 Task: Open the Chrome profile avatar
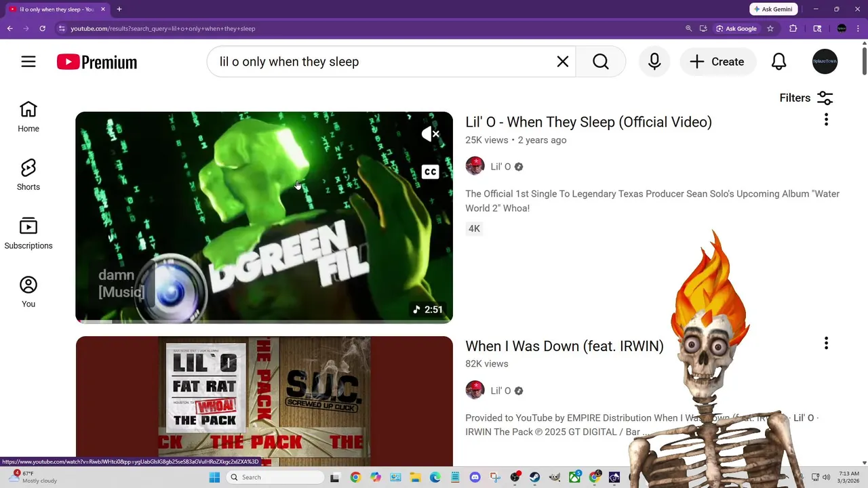tap(842, 28)
